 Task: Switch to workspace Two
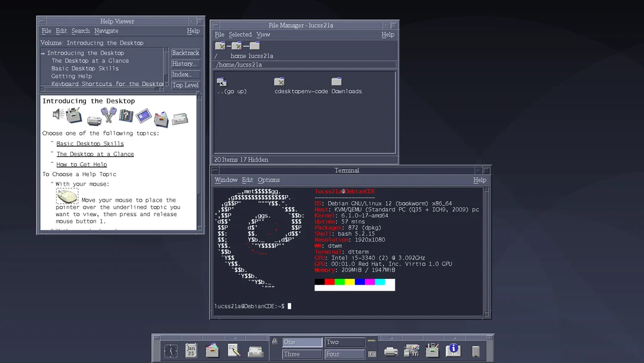click(x=345, y=342)
